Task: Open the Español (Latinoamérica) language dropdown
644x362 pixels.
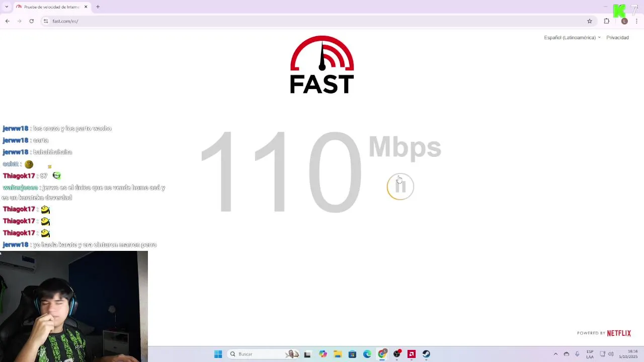Action: pos(572,38)
